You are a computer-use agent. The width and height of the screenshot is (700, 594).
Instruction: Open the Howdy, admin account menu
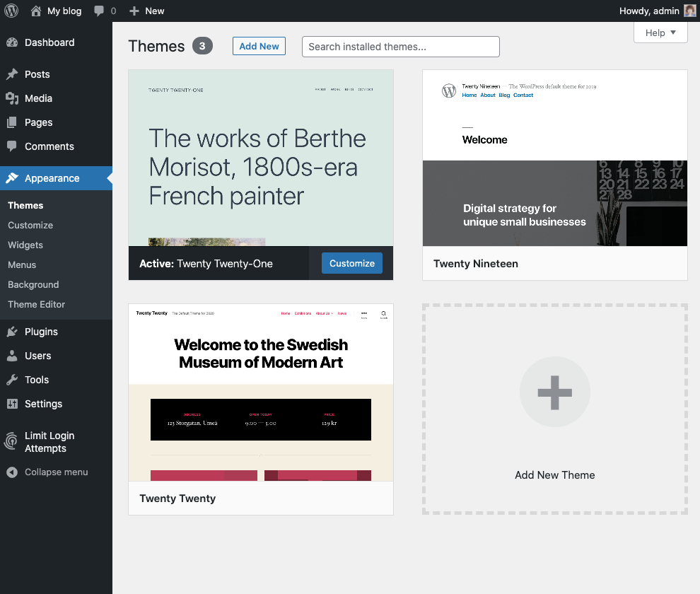[657, 11]
